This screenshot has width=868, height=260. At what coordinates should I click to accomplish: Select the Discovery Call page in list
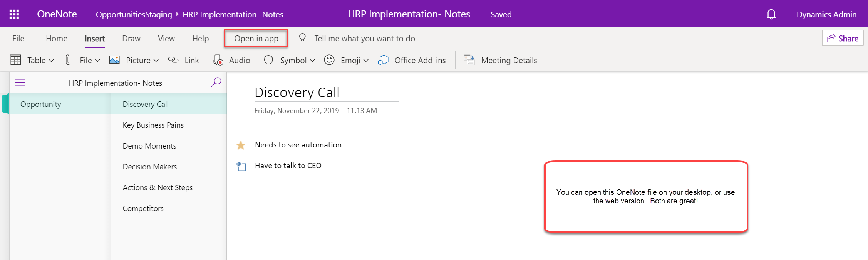[x=169, y=104]
